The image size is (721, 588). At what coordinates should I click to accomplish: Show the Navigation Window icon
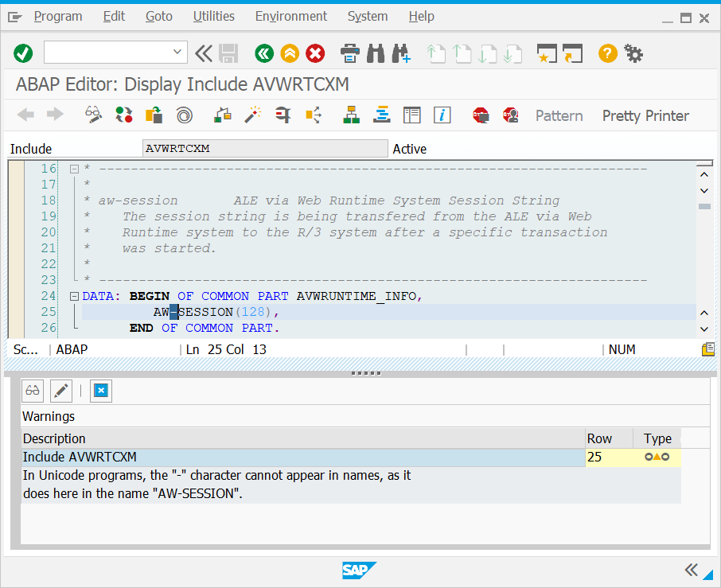click(x=382, y=115)
